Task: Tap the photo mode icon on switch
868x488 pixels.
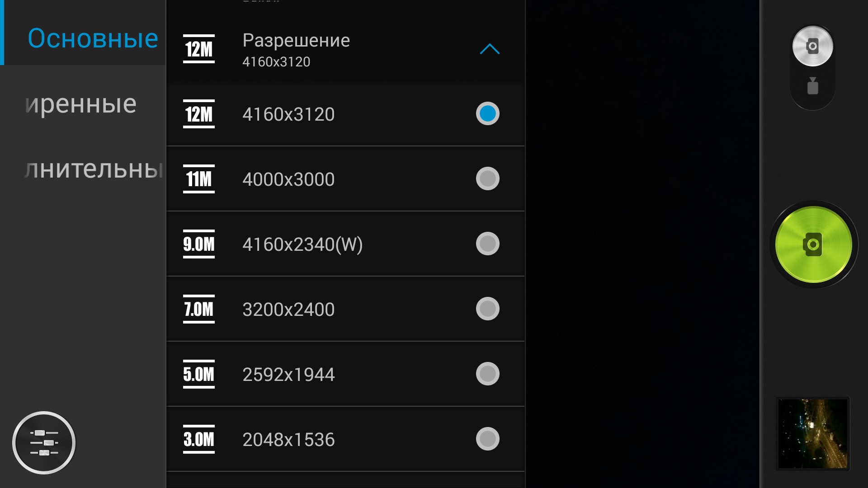Action: pos(812,46)
